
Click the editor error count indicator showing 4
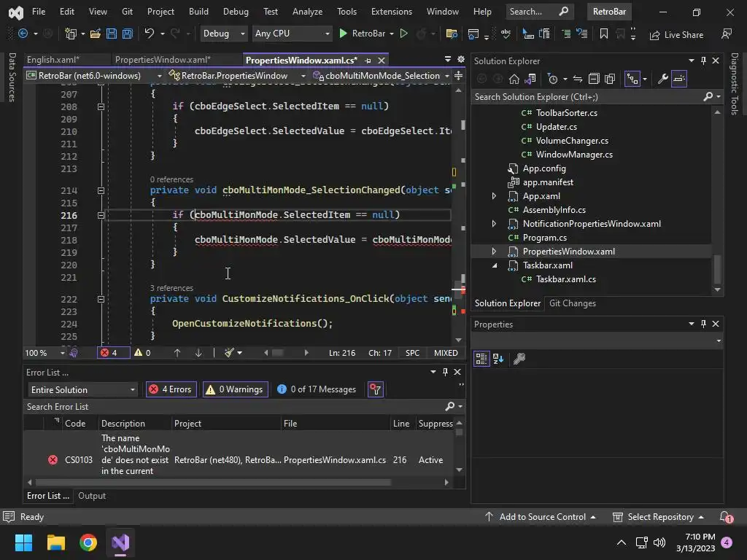tap(113, 353)
